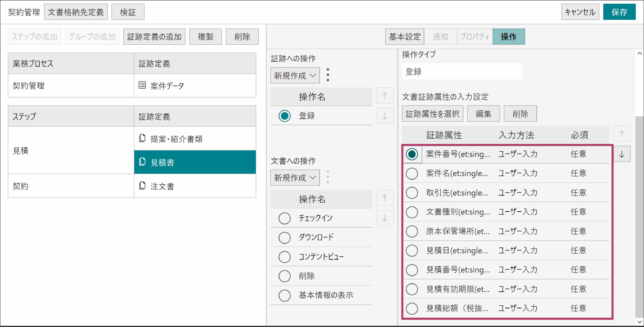Switch to the プロパティ tab

click(x=475, y=37)
